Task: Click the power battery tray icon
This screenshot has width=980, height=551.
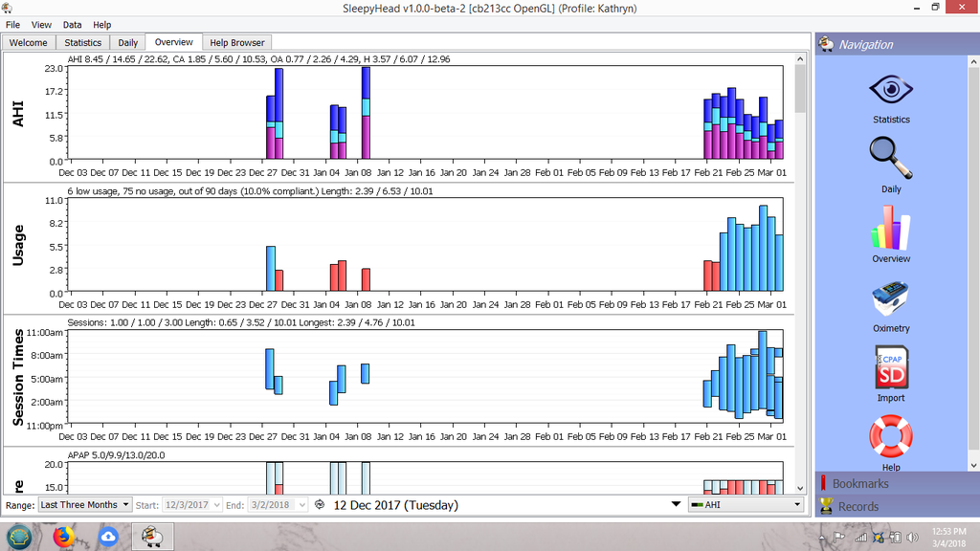Action: pyautogui.click(x=895, y=538)
